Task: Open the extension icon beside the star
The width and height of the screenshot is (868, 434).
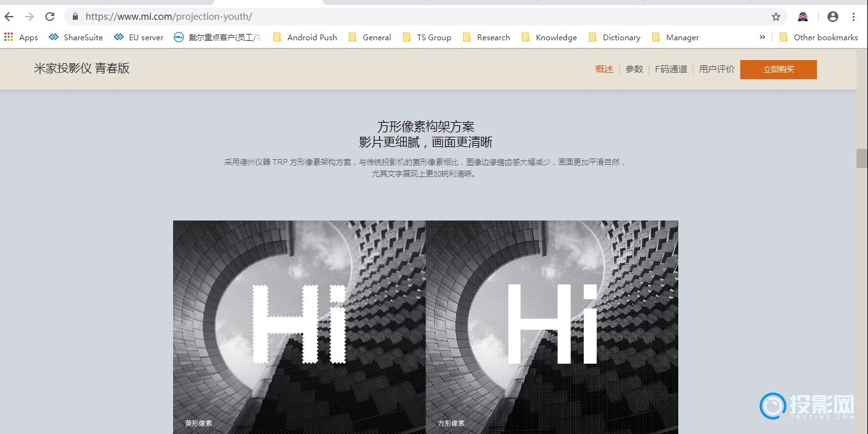Action: (x=803, y=17)
